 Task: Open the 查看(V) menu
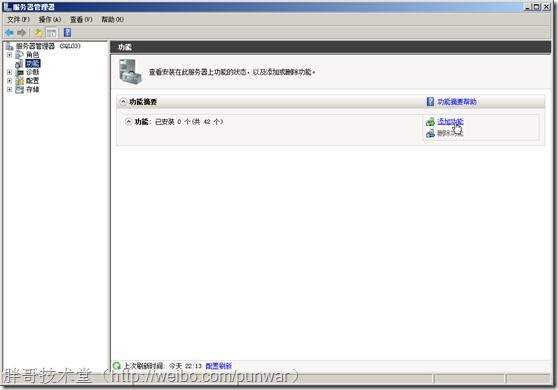[81, 20]
